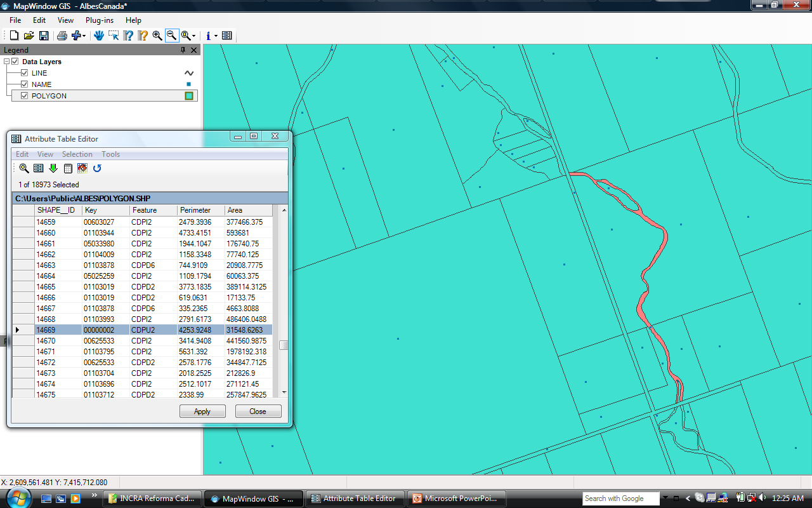Image resolution: width=812 pixels, height=508 pixels.
Task: Click the taskbar clock 12:25 AM
Action: tap(788, 498)
